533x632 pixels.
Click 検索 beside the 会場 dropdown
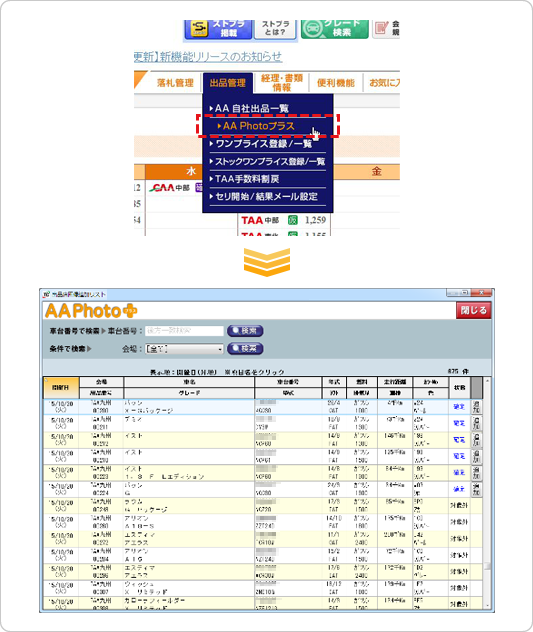point(245,349)
